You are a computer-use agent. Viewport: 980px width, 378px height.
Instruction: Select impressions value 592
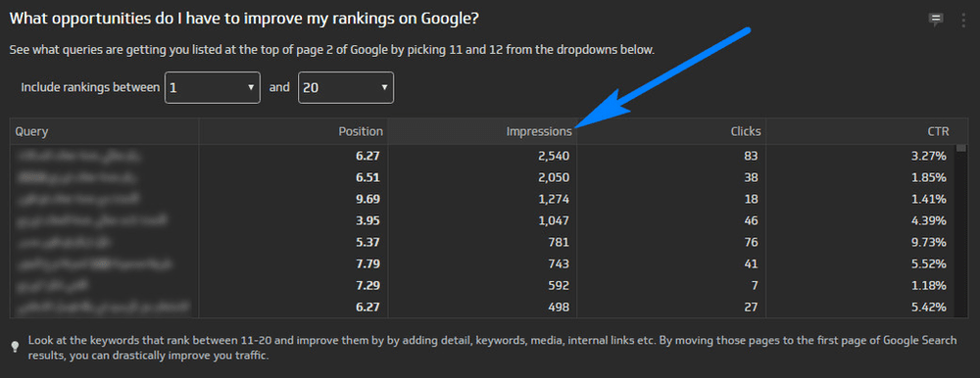click(x=559, y=286)
